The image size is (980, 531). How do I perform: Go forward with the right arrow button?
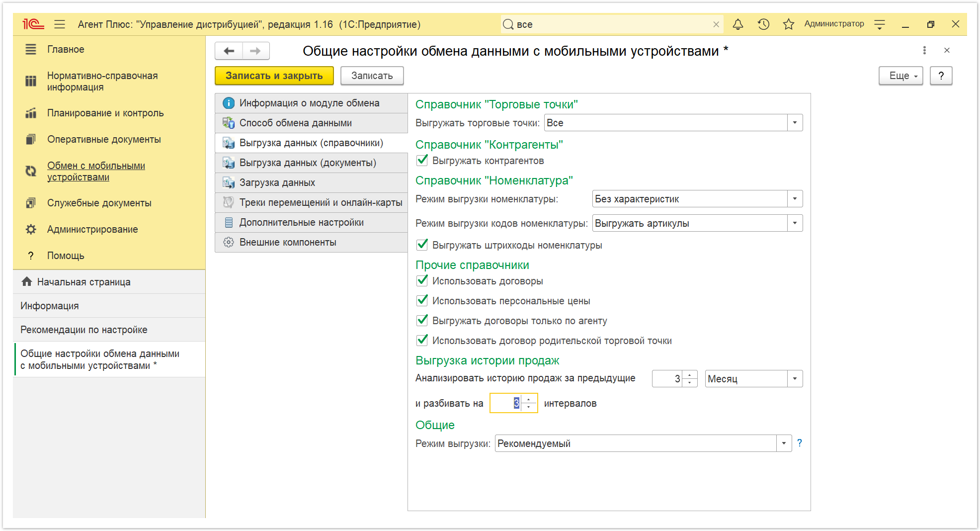tap(255, 51)
